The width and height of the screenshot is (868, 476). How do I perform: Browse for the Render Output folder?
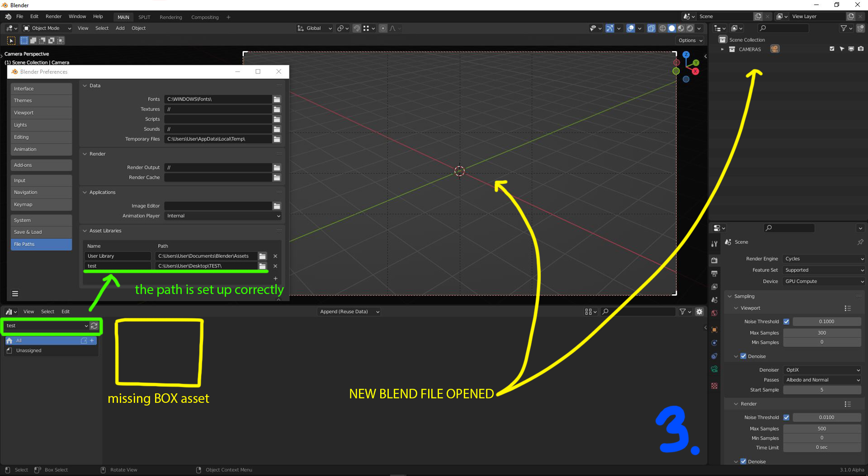click(277, 168)
